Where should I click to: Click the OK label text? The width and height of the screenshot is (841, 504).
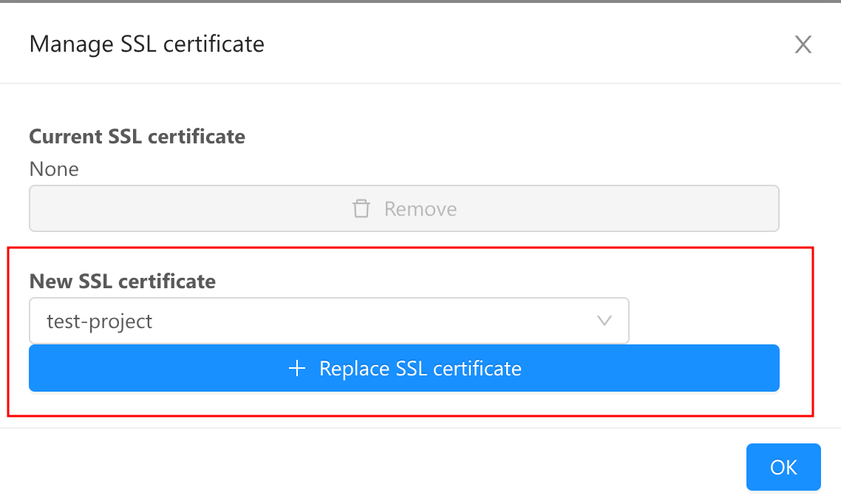783,468
